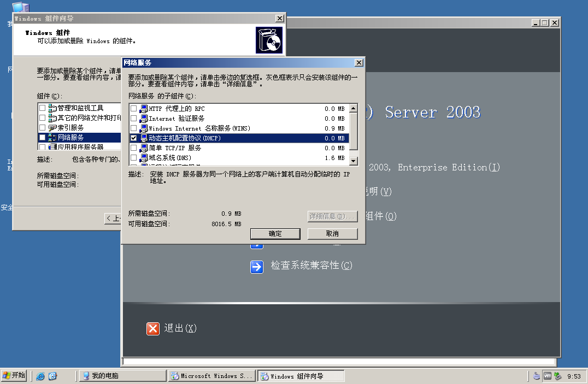Viewport: 588px width, 384px height.
Task: Switch to Windows 组件向导 taskbar item
Action: (301, 376)
